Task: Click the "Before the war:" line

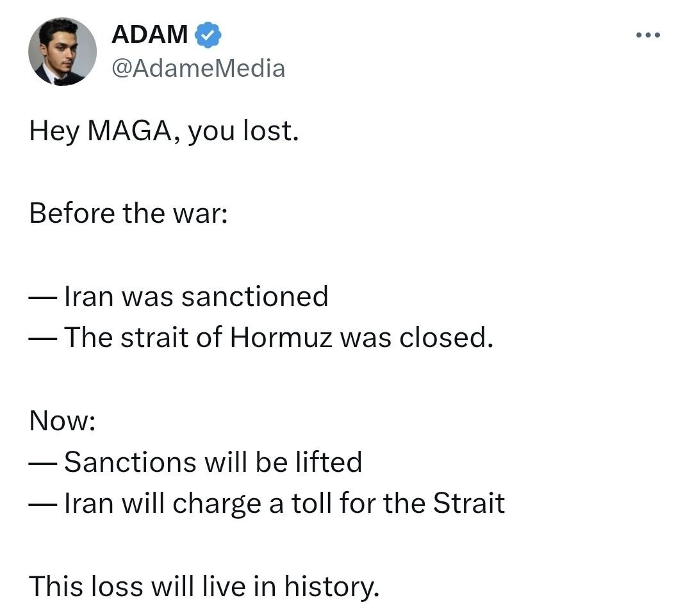Action: [x=128, y=213]
